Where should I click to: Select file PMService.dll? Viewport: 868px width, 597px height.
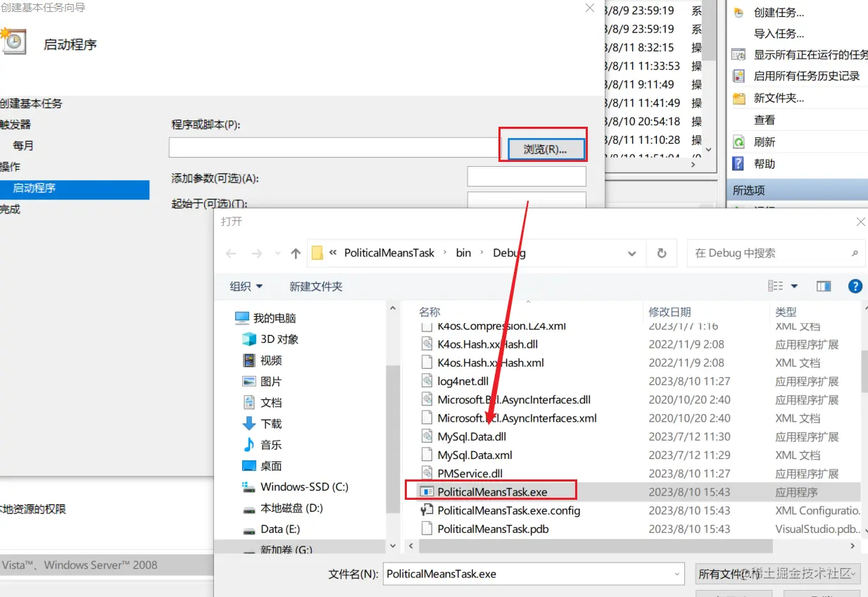pyautogui.click(x=470, y=473)
